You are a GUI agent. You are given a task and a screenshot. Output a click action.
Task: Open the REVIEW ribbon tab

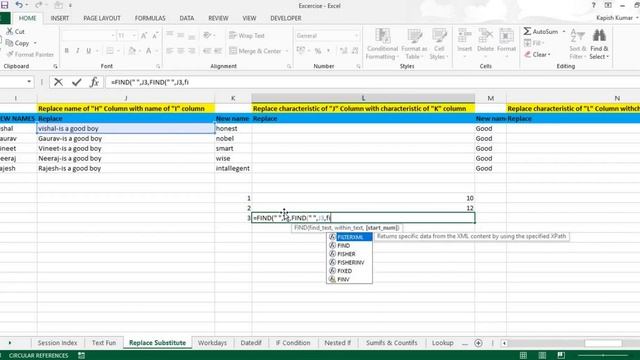click(218, 18)
